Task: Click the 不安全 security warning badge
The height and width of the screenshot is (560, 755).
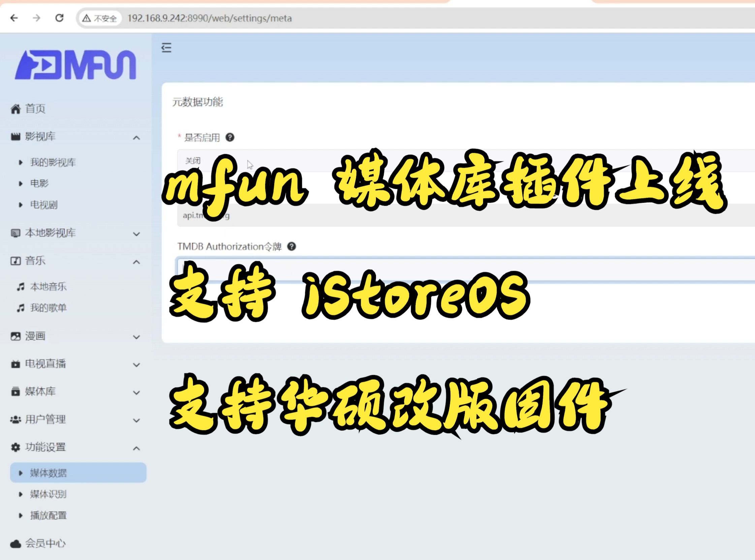Action: click(99, 18)
